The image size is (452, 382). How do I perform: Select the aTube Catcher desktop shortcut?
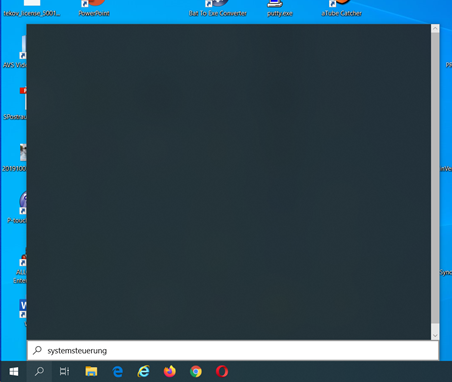(341, 9)
